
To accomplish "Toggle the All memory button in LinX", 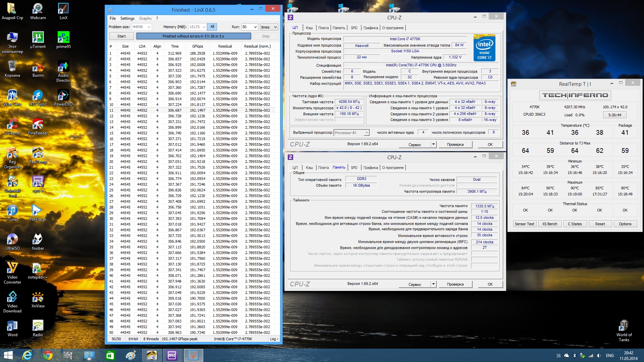I will point(212,27).
